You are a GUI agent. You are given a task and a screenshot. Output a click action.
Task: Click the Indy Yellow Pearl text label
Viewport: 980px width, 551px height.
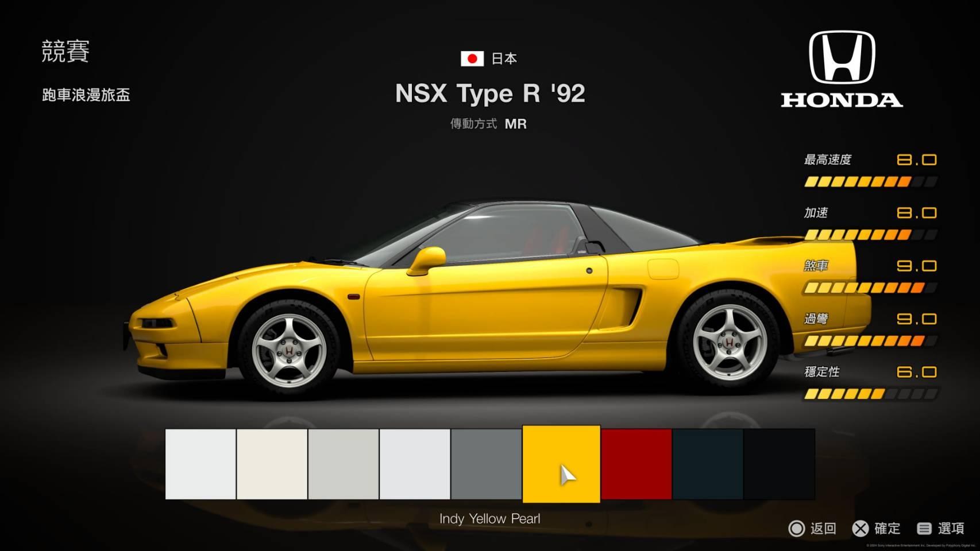[x=489, y=518]
